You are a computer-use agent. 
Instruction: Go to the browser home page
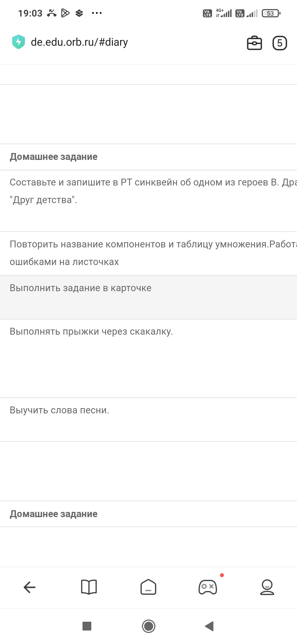coord(148,587)
